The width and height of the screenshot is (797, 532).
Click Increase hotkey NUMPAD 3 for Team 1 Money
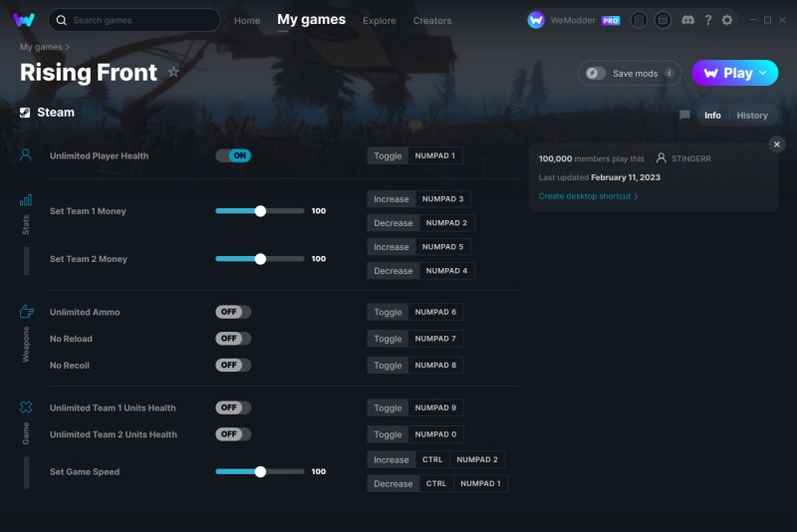click(x=418, y=198)
